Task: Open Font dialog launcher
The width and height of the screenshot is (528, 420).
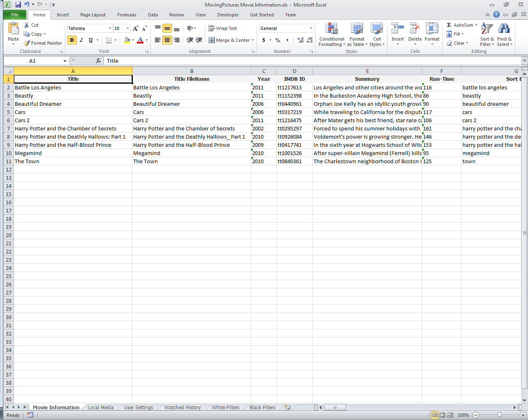Action: [x=147, y=52]
